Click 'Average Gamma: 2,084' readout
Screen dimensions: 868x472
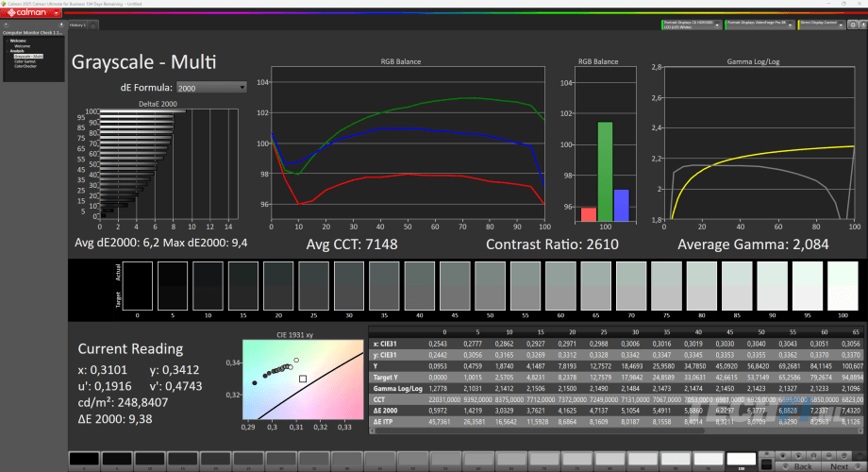click(x=753, y=244)
